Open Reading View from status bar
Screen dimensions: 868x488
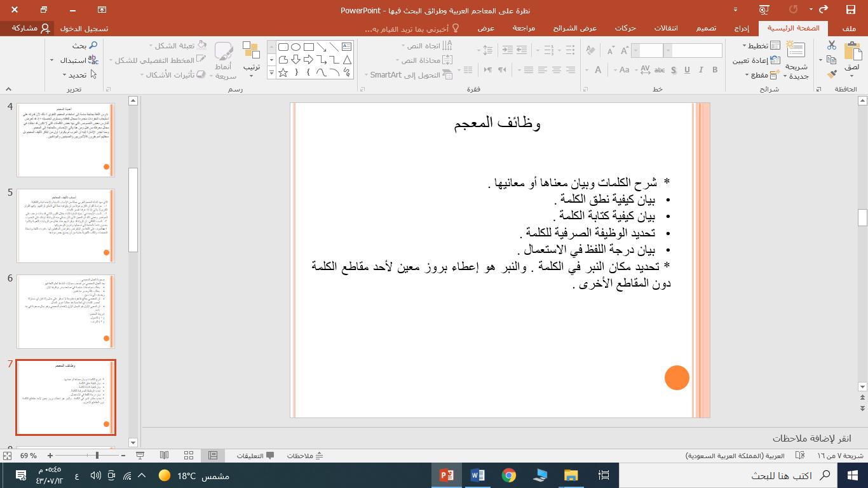pos(165,456)
